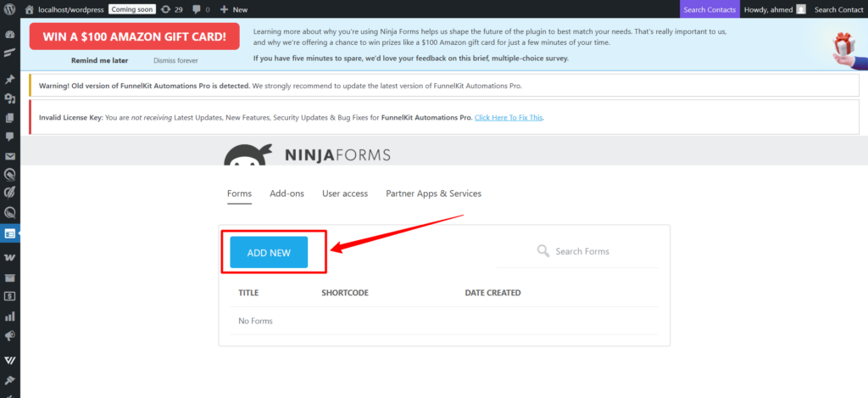Click 'Win a $100 Amazon Gift Card' button

134,36
